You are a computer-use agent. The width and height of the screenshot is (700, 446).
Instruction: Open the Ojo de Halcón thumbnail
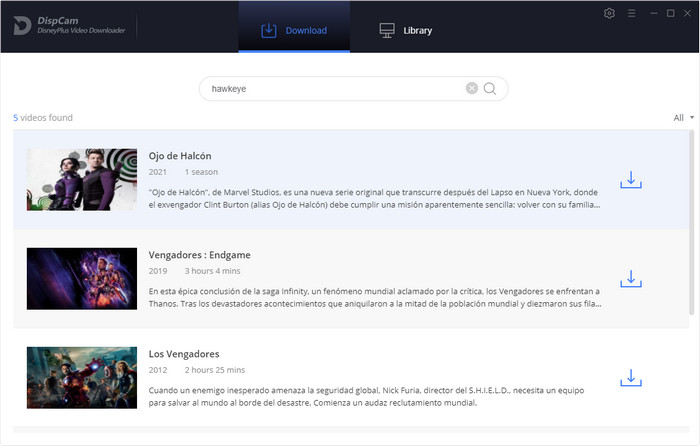pyautogui.click(x=82, y=179)
